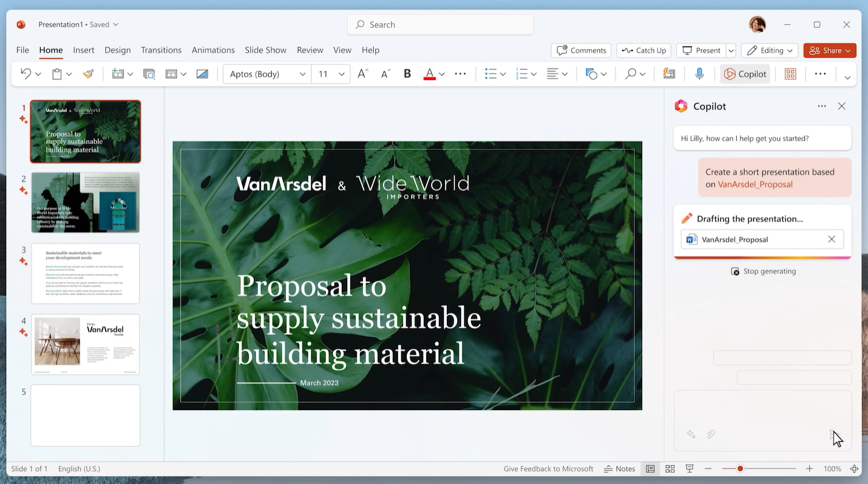Switch to Normal view icon

650,469
